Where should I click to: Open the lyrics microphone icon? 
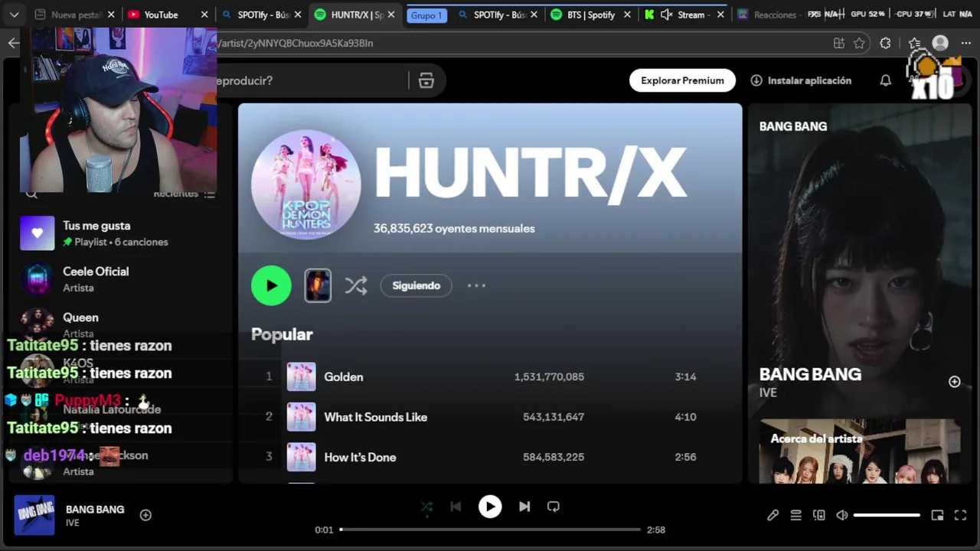(x=773, y=515)
